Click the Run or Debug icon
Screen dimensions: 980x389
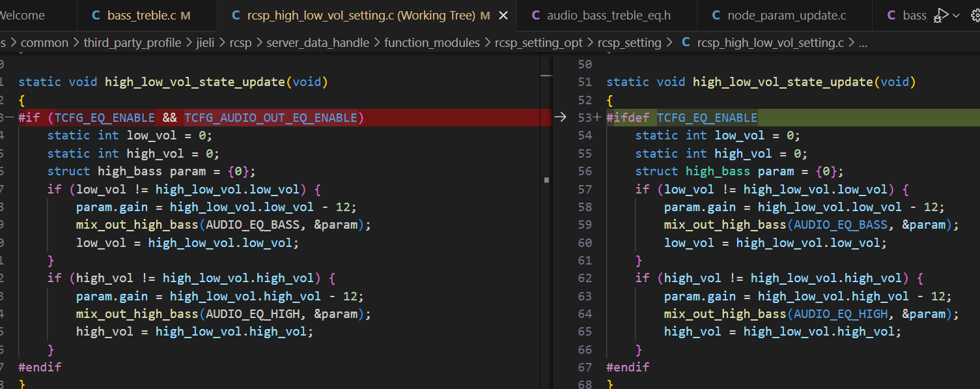pyautogui.click(x=941, y=15)
